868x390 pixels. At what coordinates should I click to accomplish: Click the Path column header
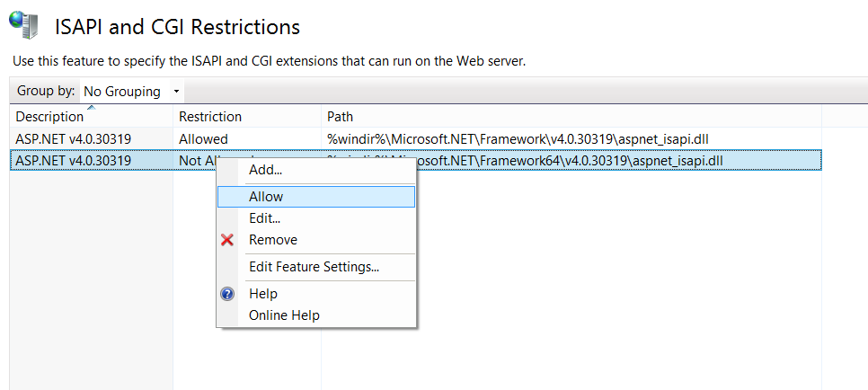click(x=340, y=117)
